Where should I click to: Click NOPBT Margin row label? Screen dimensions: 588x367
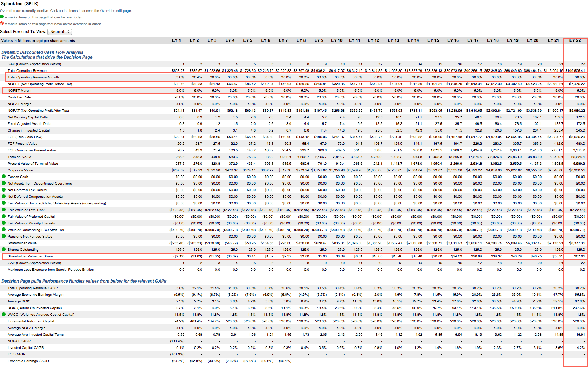20,91
